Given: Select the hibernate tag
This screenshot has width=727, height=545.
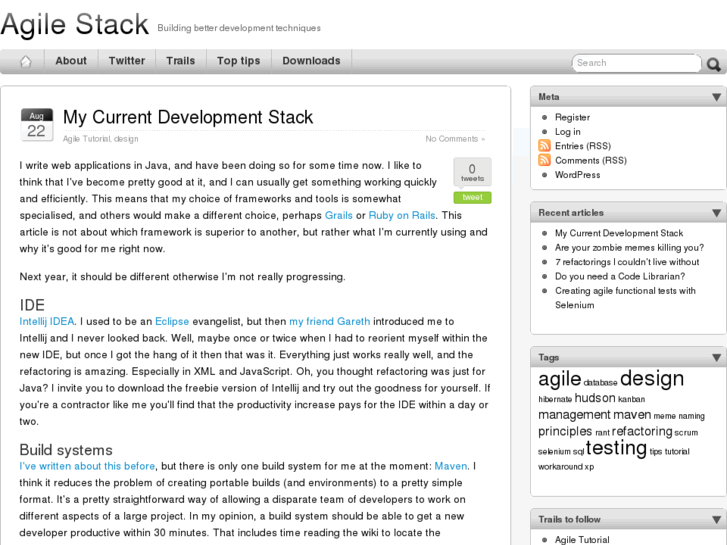Looking at the screenshot, I should pyautogui.click(x=555, y=399).
